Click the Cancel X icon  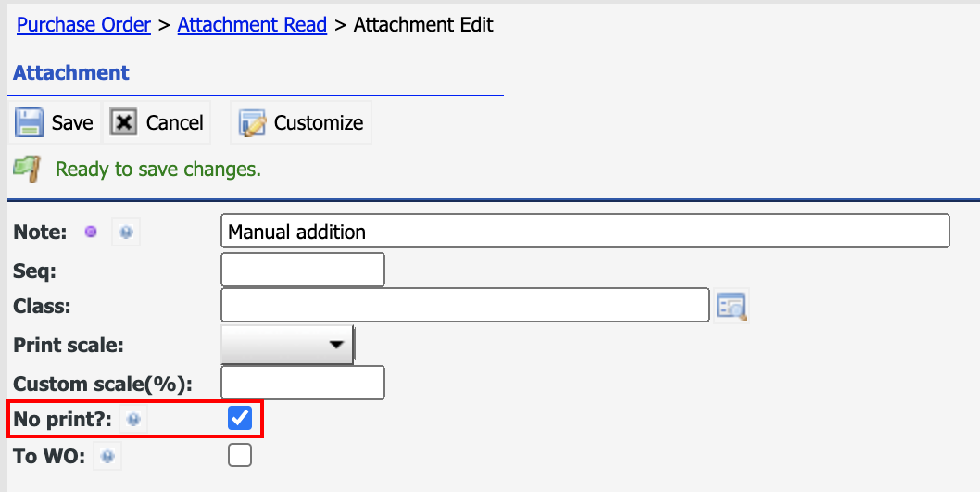124,122
